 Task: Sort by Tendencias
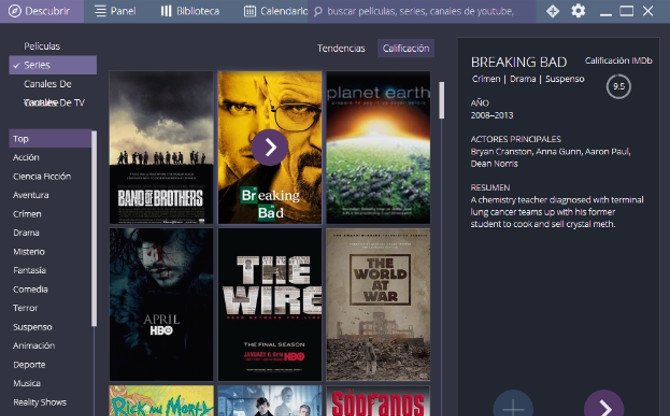(x=341, y=48)
